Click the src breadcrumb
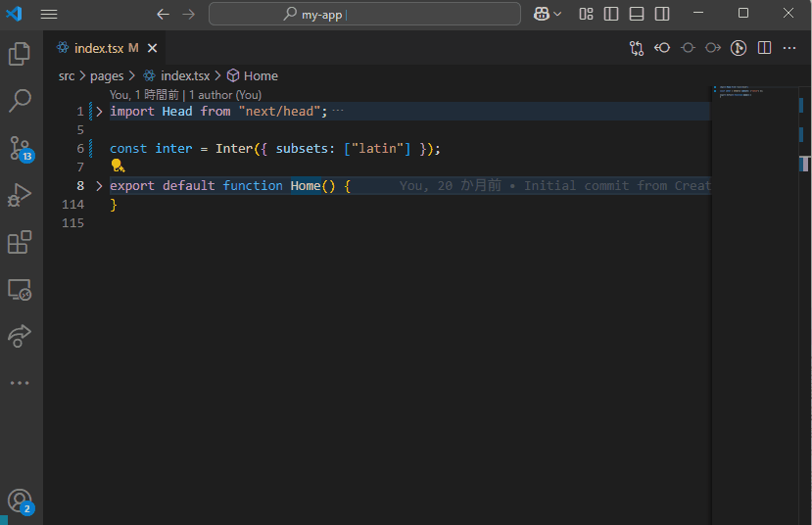The height and width of the screenshot is (525, 812). [x=67, y=76]
